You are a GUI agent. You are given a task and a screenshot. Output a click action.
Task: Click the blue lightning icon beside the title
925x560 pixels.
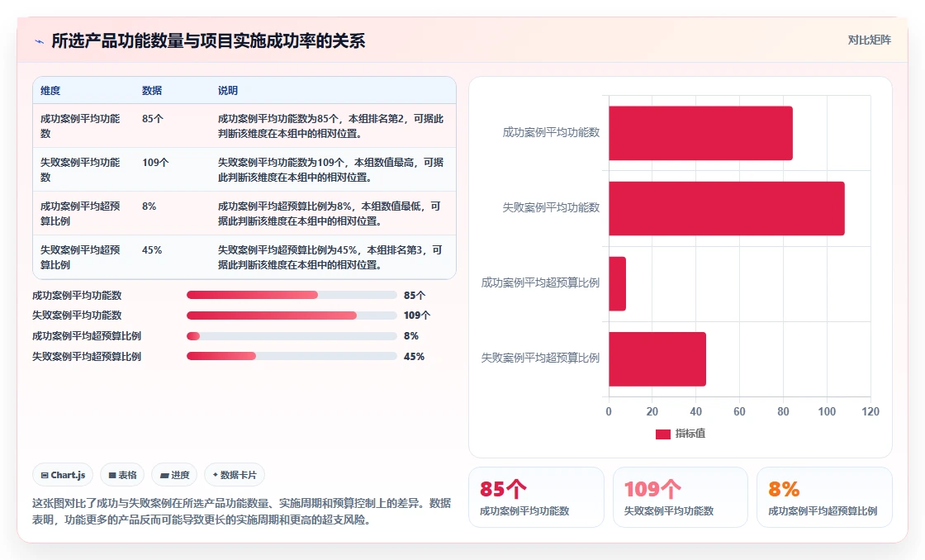click(x=40, y=41)
